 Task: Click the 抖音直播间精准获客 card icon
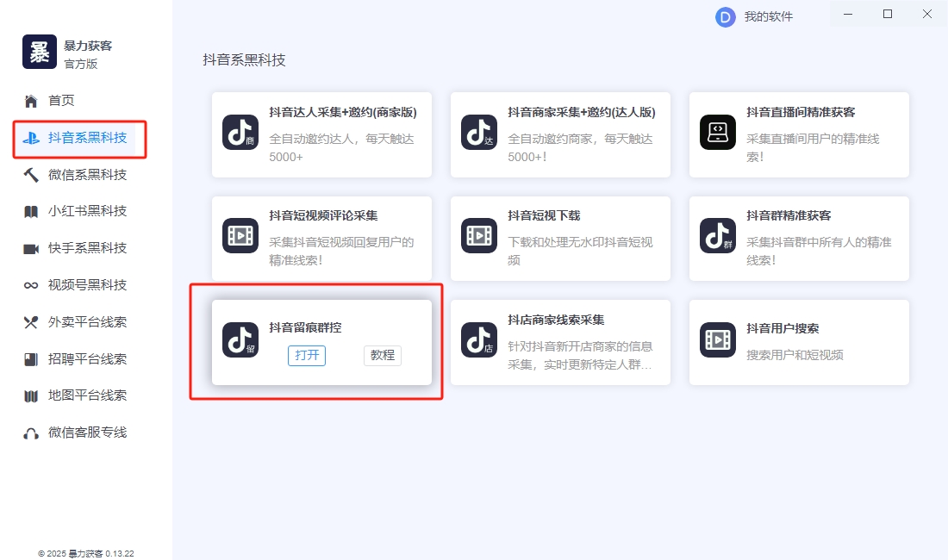[x=718, y=133]
